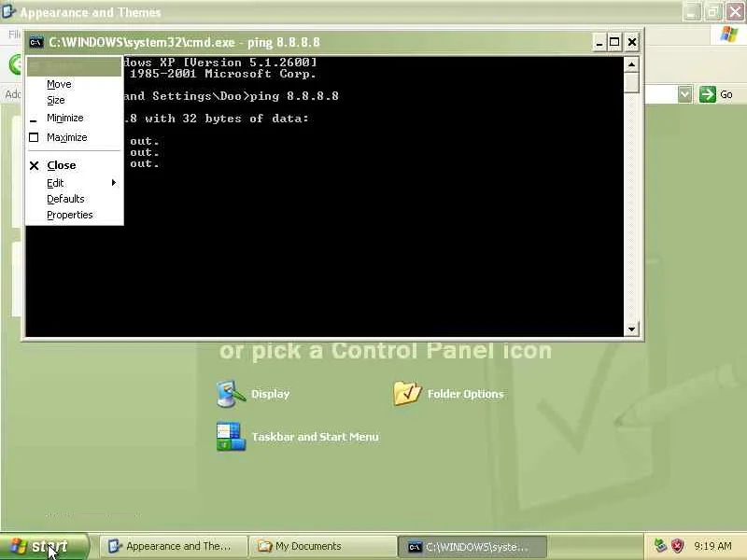Click the cmd scrollbar up arrow

tap(631, 64)
